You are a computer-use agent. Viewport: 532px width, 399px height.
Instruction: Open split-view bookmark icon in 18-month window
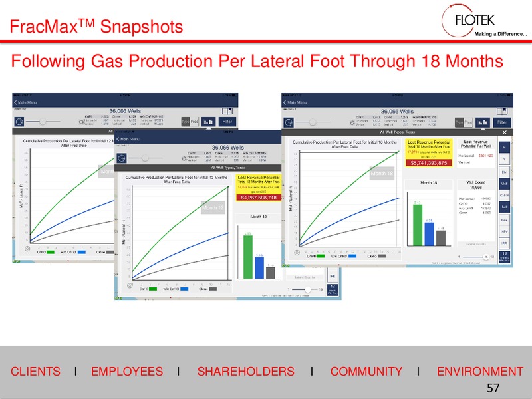(x=502, y=111)
